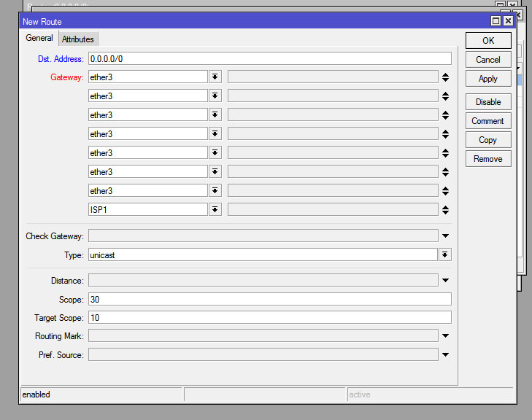Expand the Routing Mark field

(444, 336)
